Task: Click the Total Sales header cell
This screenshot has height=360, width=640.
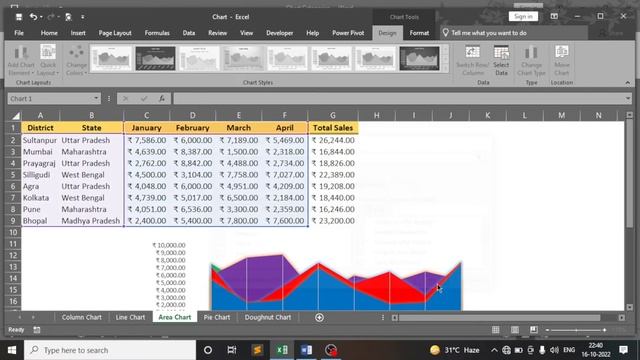Action: tap(333, 128)
